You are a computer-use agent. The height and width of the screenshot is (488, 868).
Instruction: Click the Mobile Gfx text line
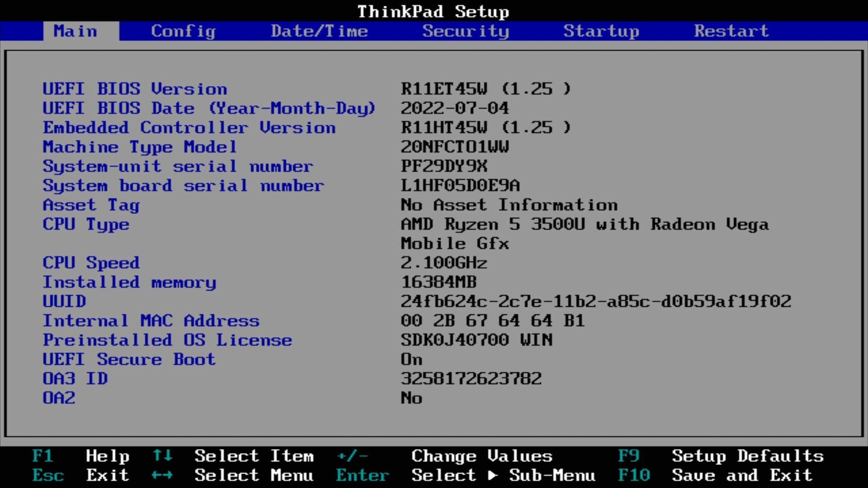pyautogui.click(x=455, y=244)
